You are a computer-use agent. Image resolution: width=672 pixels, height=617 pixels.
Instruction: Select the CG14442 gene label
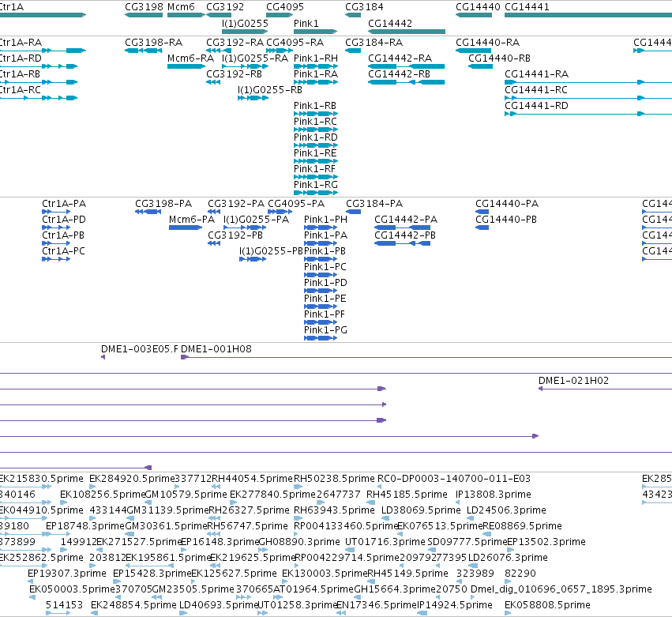[390, 23]
